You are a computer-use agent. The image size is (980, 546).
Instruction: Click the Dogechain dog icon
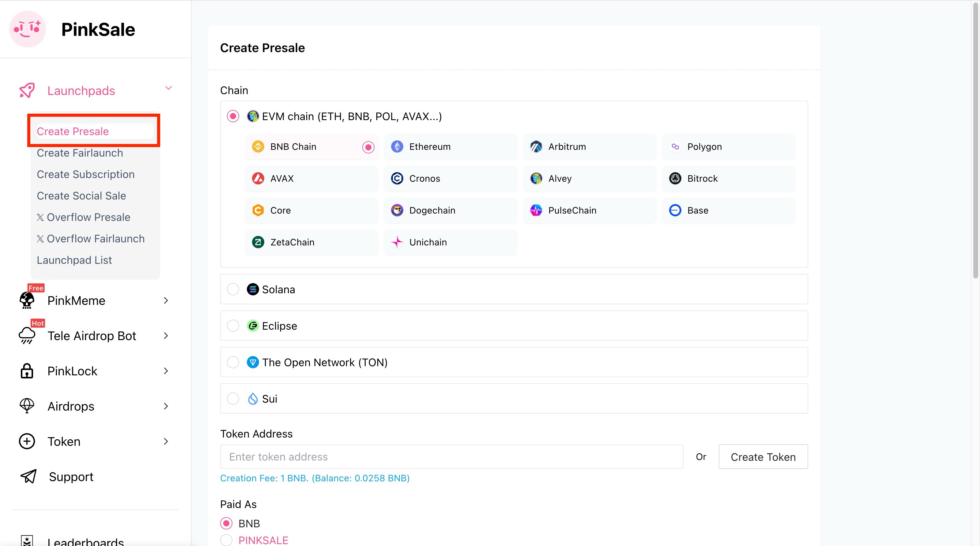[x=397, y=210]
